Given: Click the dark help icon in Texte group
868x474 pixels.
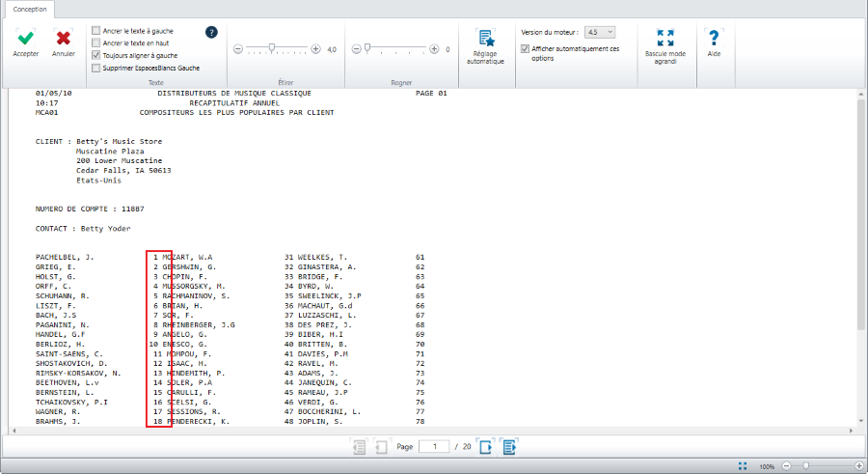Looking at the screenshot, I should tap(211, 32).
